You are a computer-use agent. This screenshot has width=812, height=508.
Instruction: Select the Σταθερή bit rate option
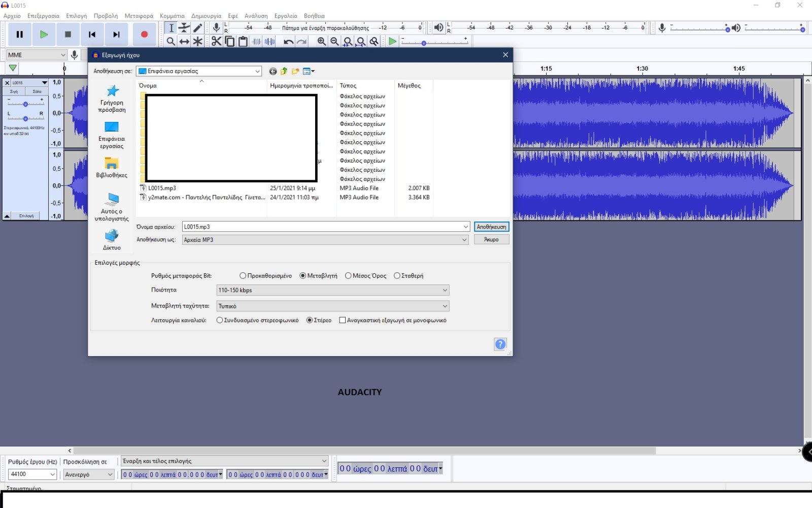397,276
